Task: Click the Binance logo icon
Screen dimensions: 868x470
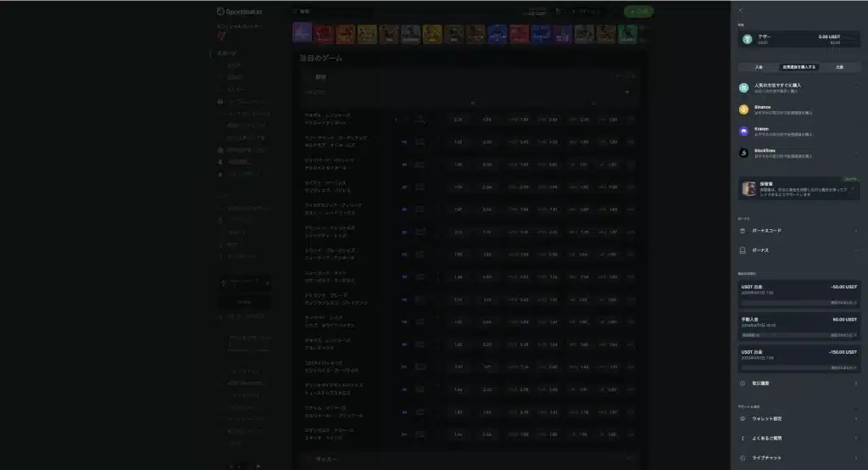Action: click(743, 109)
